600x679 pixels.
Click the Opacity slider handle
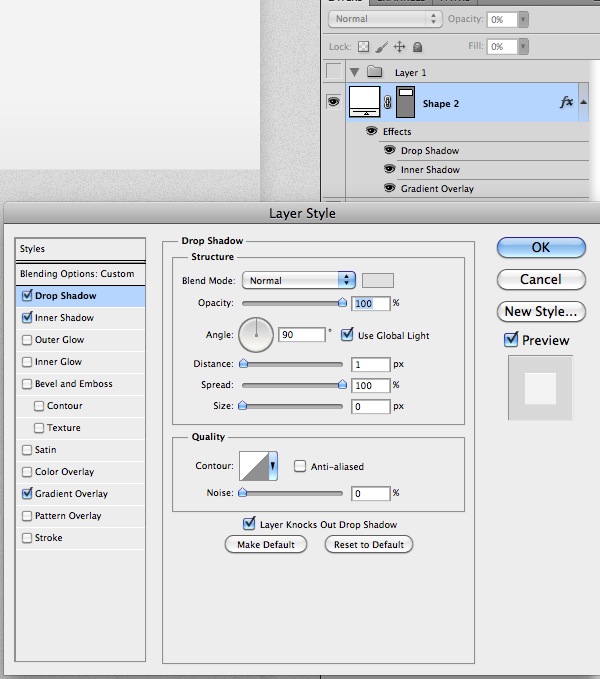pos(342,302)
